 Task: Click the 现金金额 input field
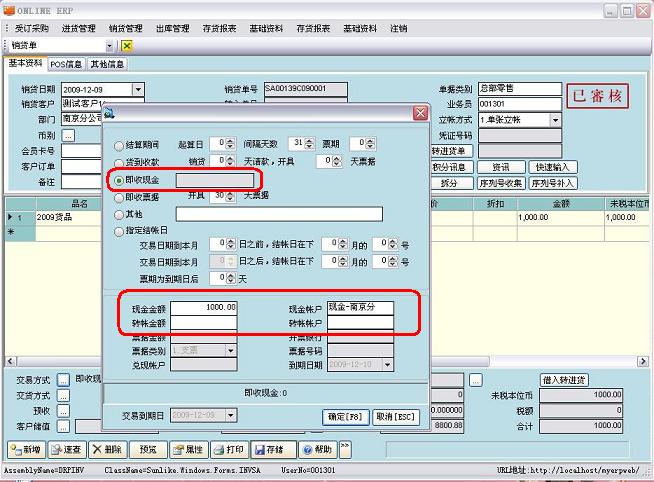[203, 307]
